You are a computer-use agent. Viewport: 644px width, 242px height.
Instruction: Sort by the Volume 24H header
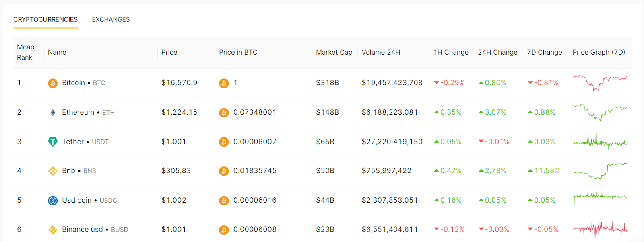coord(381,52)
